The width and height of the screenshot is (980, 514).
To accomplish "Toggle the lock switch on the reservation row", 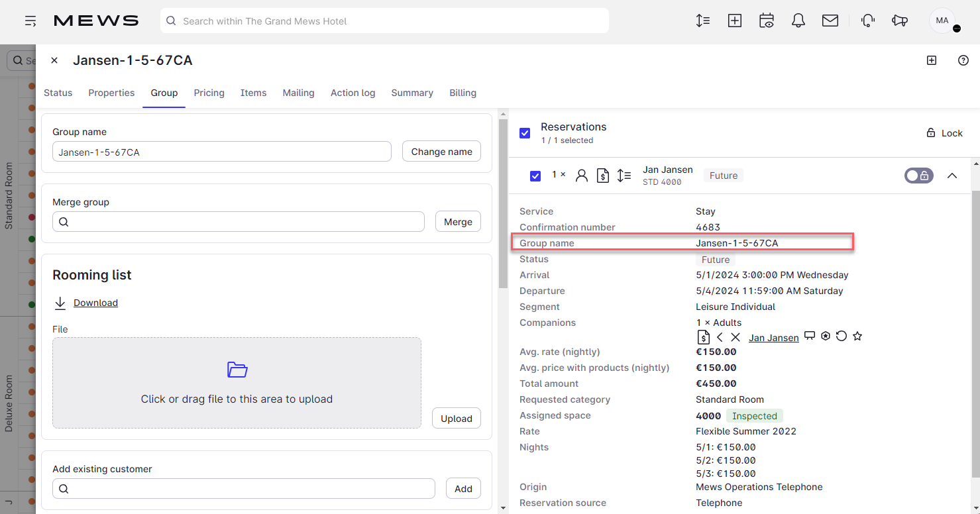I will pyautogui.click(x=918, y=176).
